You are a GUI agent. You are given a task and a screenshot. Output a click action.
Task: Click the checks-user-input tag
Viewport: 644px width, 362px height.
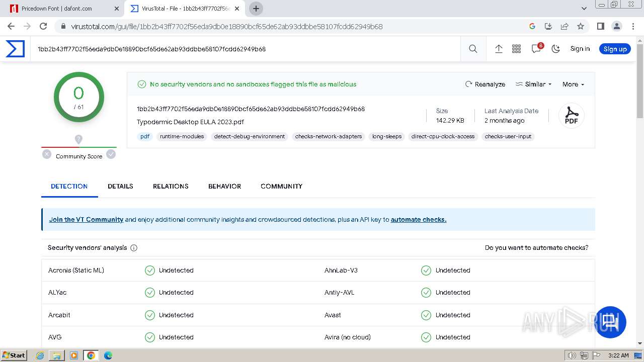click(508, 136)
